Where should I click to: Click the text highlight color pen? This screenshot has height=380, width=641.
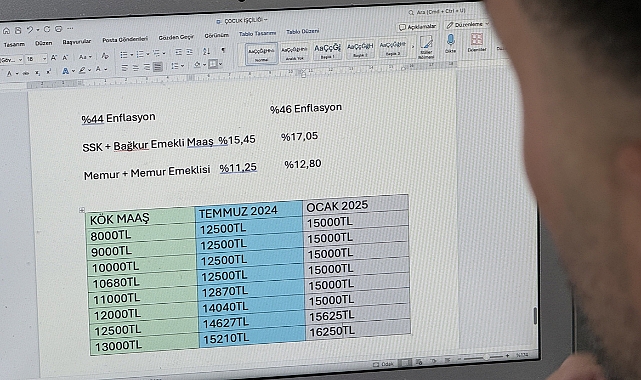pos(83,71)
